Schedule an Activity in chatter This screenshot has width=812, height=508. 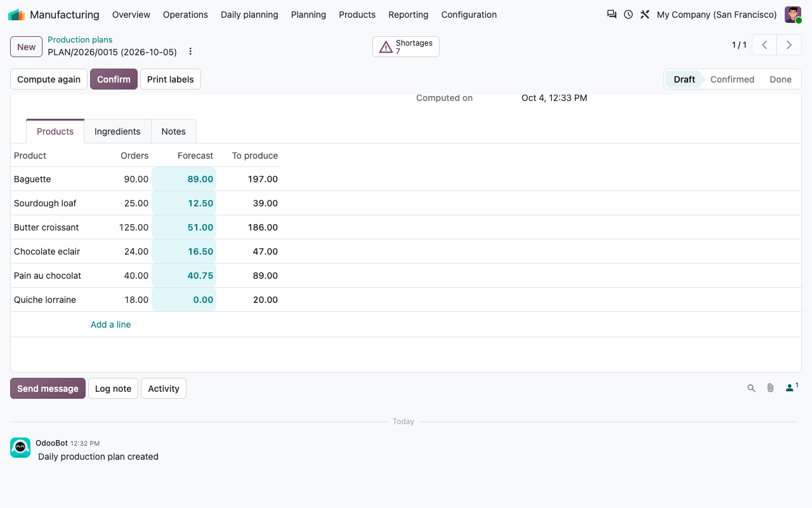(x=164, y=389)
